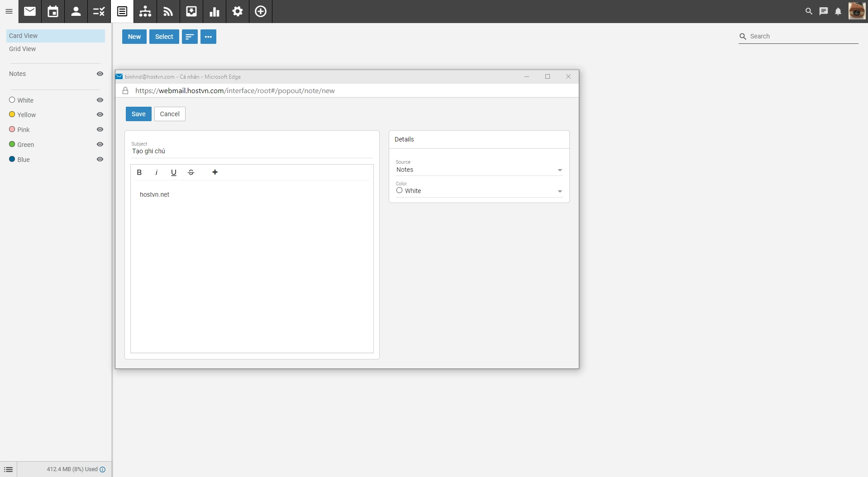This screenshot has width=868, height=477.
Task: Open the Reports bar chart icon
Action: (x=215, y=11)
